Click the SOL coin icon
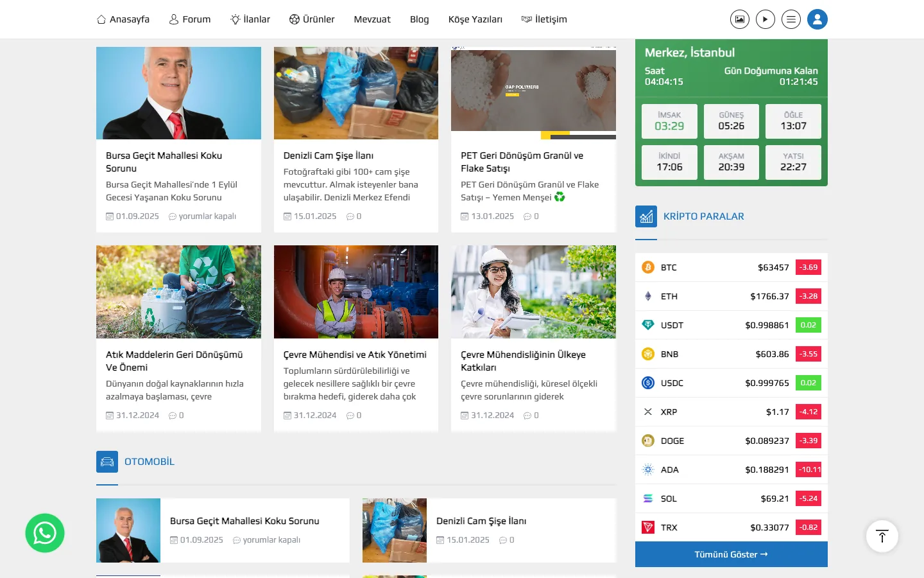Screen dimensions: 924x578 coord(648,498)
